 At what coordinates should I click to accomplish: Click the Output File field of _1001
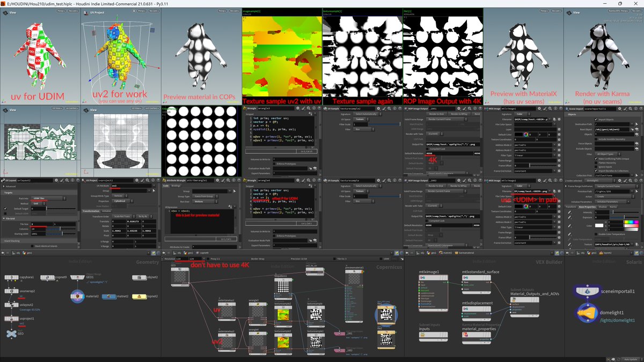click(453, 144)
